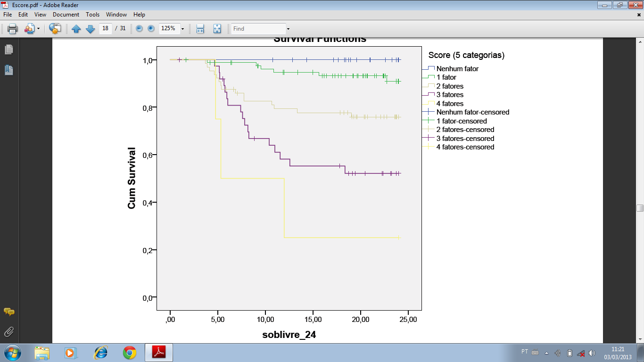Click 'Nenhum fator' legend entry

pos(457,69)
